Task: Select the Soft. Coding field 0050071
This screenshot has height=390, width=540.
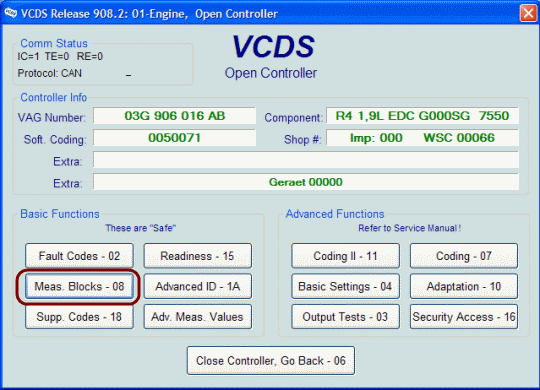Action: point(174,138)
